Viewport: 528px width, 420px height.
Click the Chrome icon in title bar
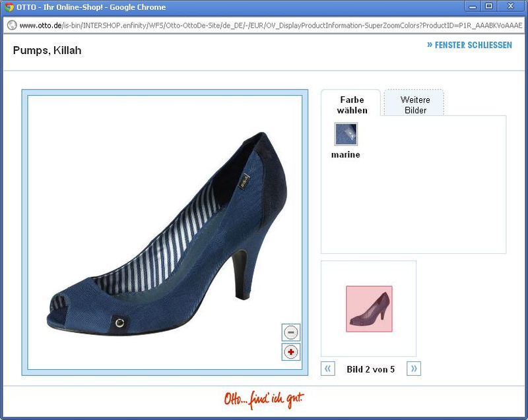coord(9,7)
